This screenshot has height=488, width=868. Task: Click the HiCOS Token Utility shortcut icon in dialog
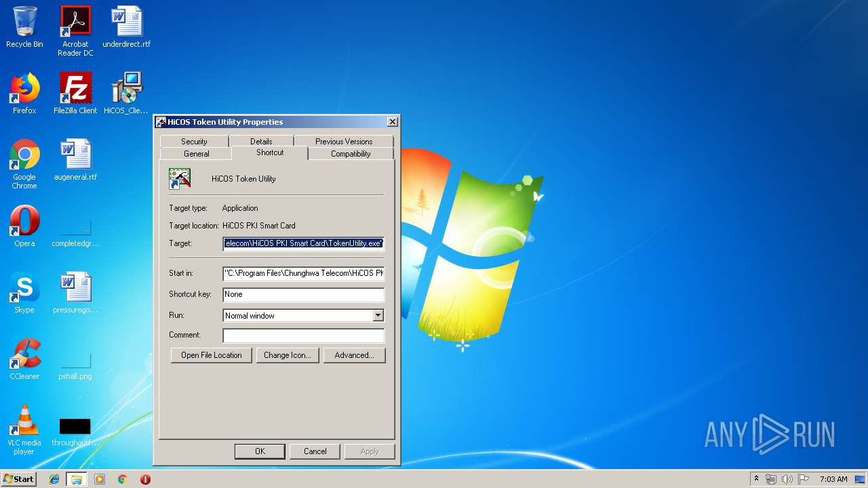180,178
